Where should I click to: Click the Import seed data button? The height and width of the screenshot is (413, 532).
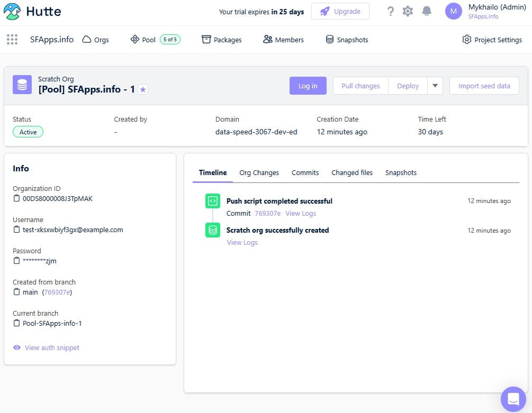(484, 86)
